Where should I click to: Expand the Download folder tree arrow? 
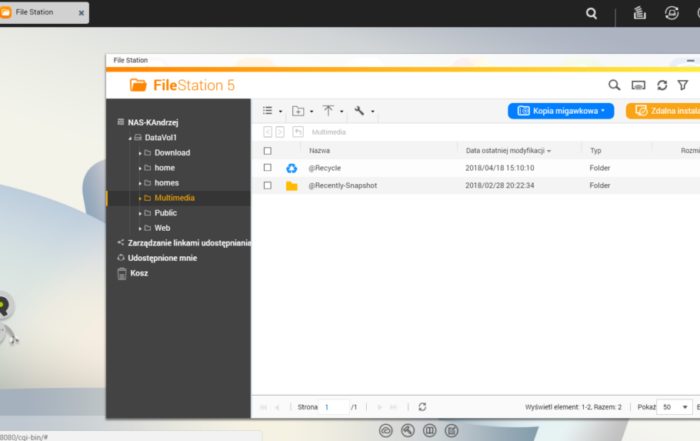(140, 153)
